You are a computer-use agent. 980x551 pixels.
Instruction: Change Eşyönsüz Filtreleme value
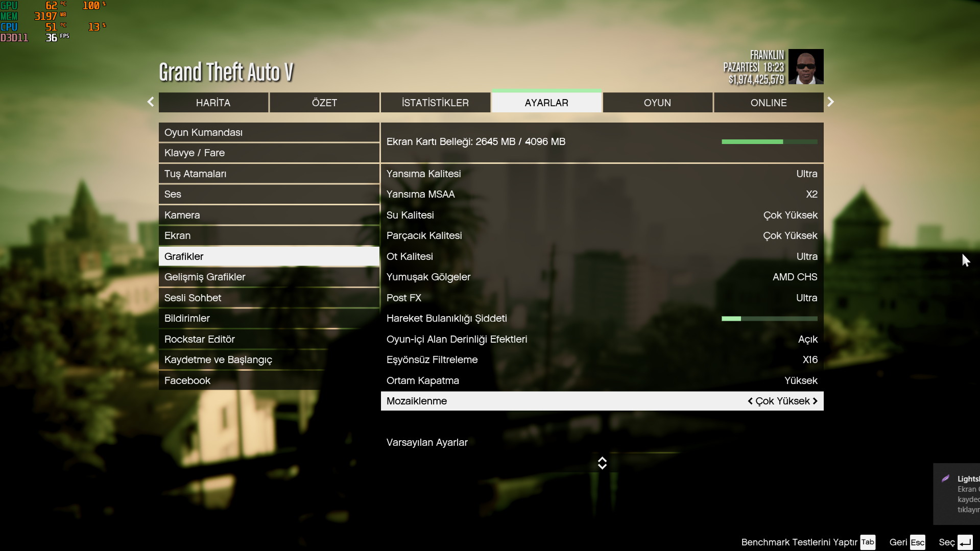(x=602, y=360)
